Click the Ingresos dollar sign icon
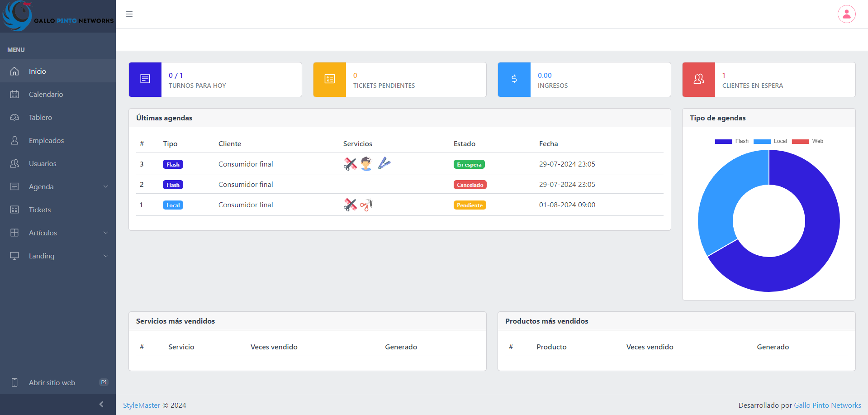Screen dimensions: 868x415 click(x=514, y=79)
